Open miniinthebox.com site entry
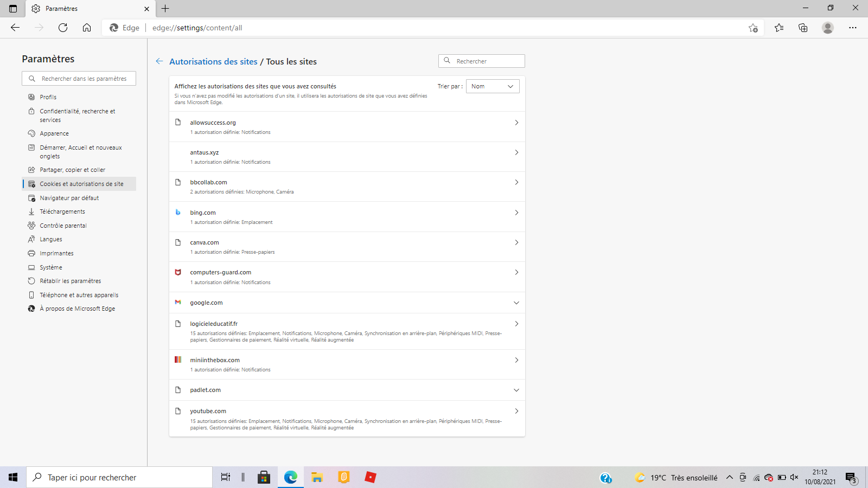Viewport: 868px width, 488px height. pos(347,364)
